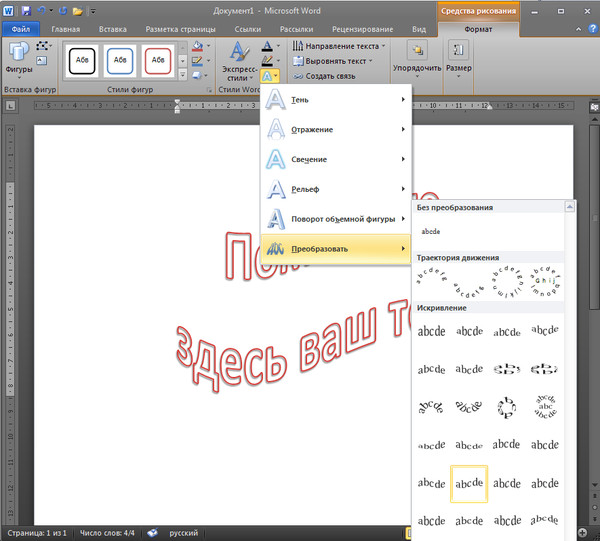Switch to the Вставка tab
Image resolution: width=600 pixels, height=541 pixels.
pyautogui.click(x=112, y=29)
